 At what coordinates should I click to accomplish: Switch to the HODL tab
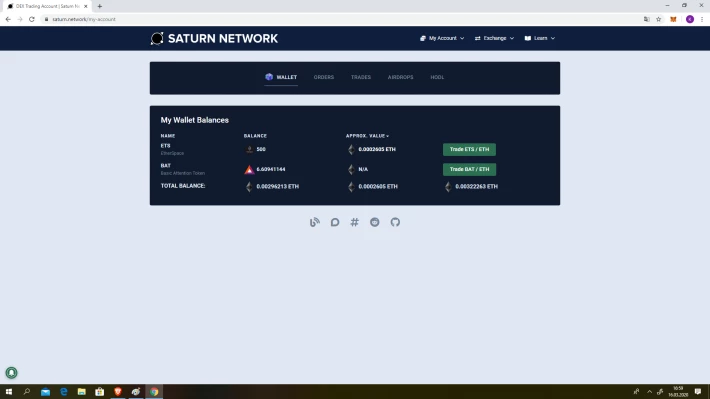437,77
